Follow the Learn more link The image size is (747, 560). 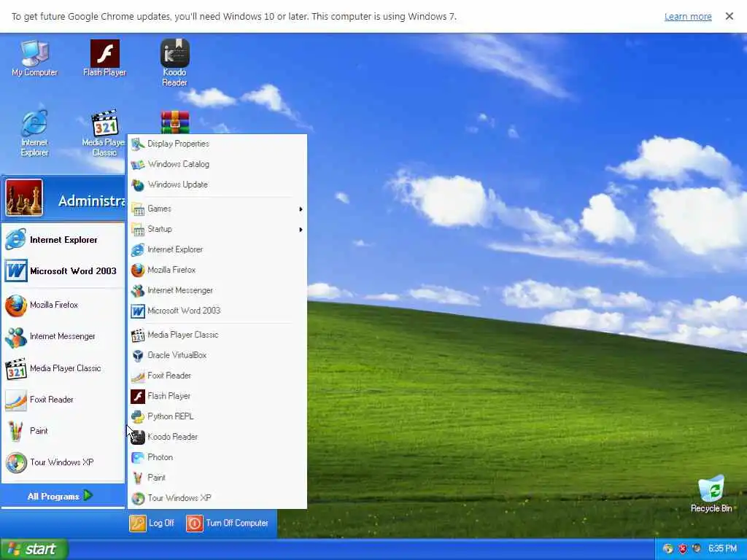click(688, 17)
